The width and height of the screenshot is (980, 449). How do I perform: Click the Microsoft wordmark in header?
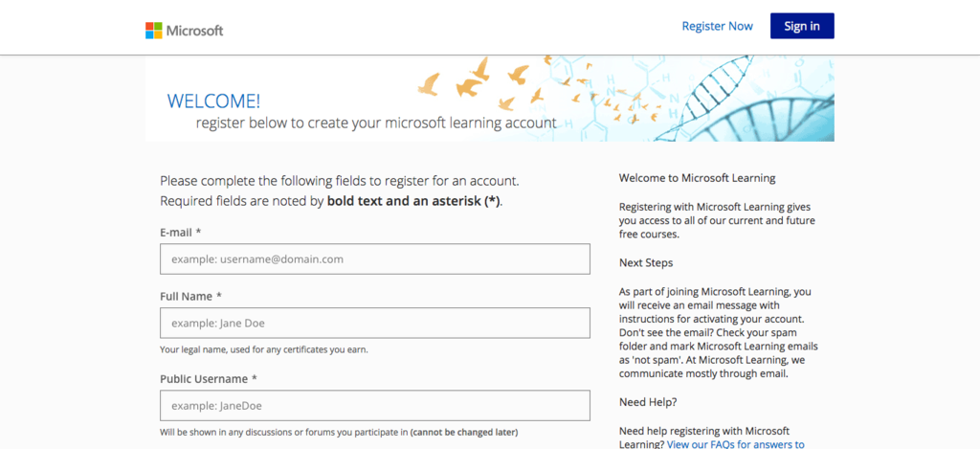click(194, 31)
